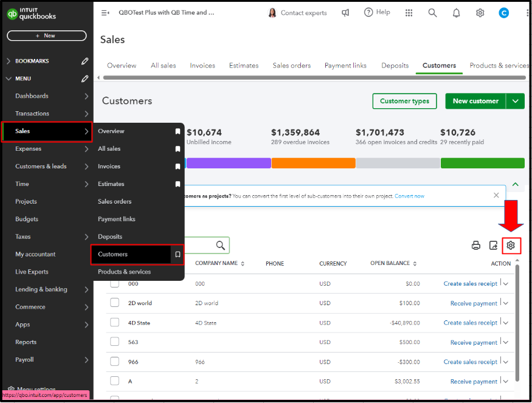This screenshot has width=532, height=403.
Task: Select Payment links in Sales submenu
Action: 116,219
